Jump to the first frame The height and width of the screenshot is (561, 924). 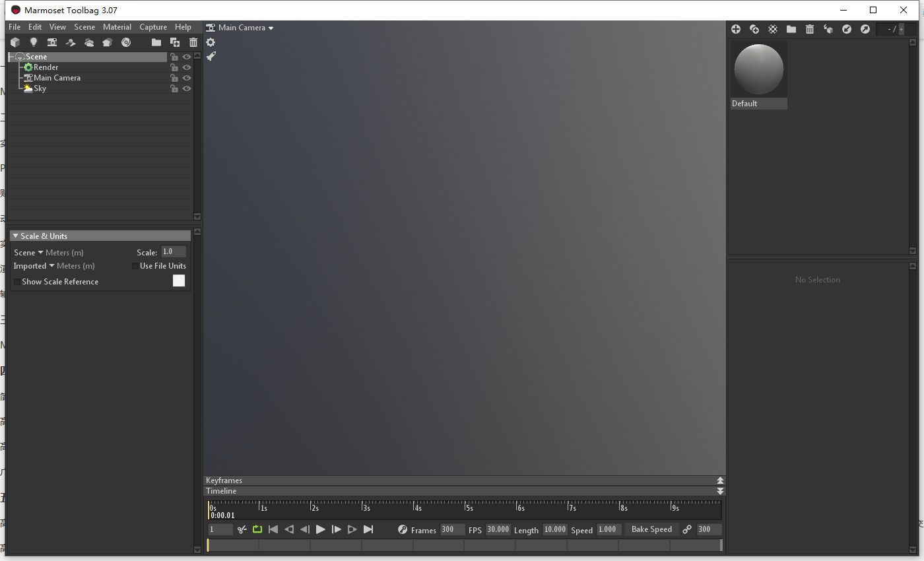[x=273, y=529]
